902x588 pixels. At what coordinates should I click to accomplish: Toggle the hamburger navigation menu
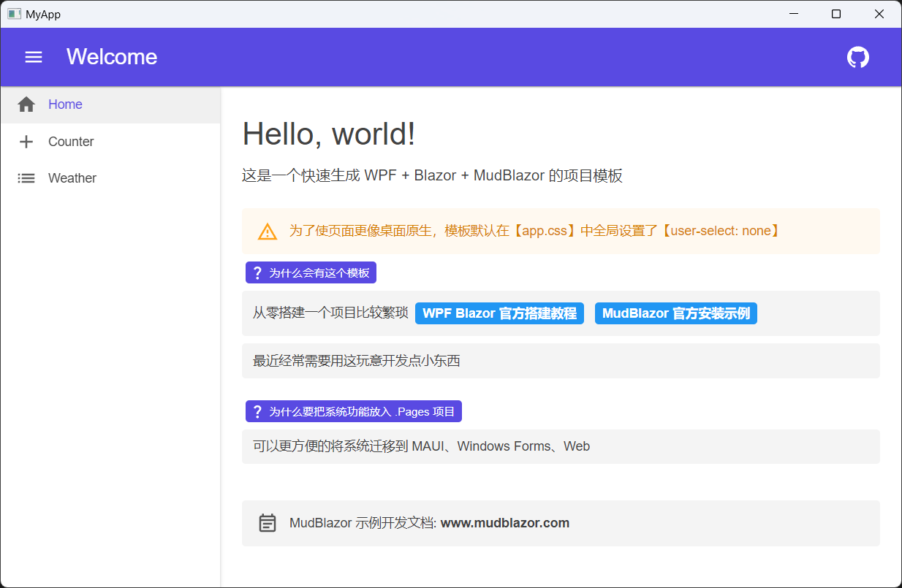34,57
